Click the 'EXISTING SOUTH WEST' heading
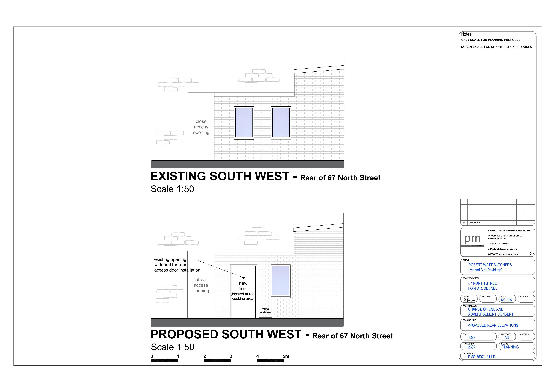555x392 pixels. click(220, 176)
